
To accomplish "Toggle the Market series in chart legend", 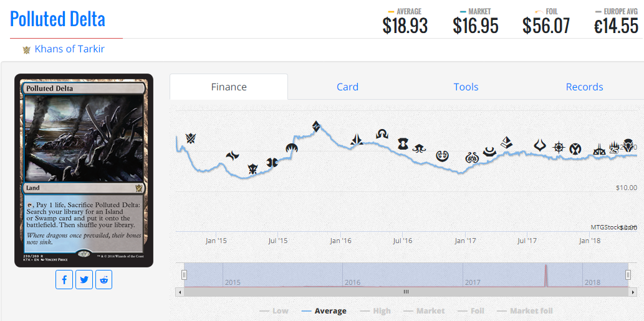I will point(425,311).
